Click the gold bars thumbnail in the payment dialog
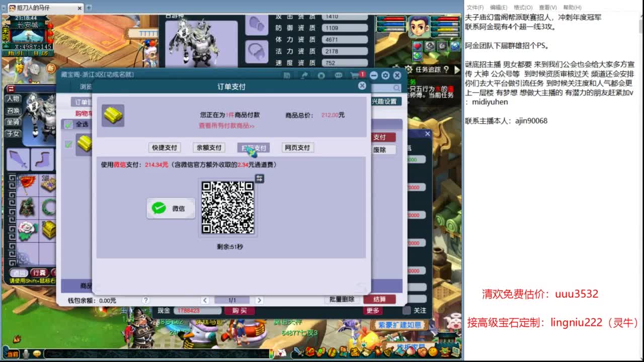644x362 pixels. [x=113, y=117]
